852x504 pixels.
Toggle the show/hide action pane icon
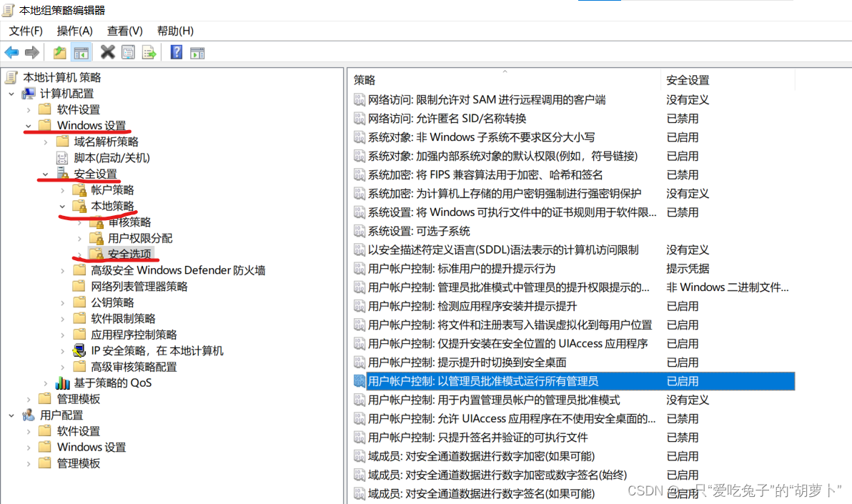(197, 53)
